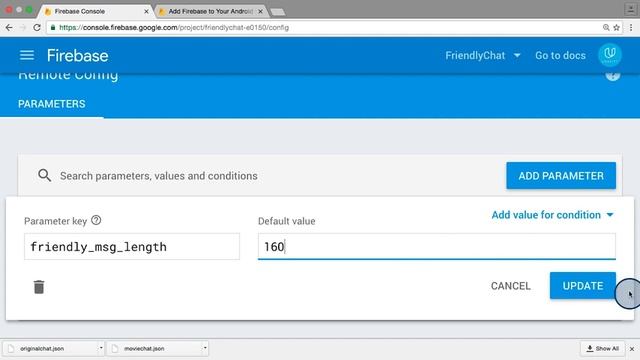Image resolution: width=640 pixels, height=360 pixels.
Task: Open the new tab button
Action: click(278, 12)
